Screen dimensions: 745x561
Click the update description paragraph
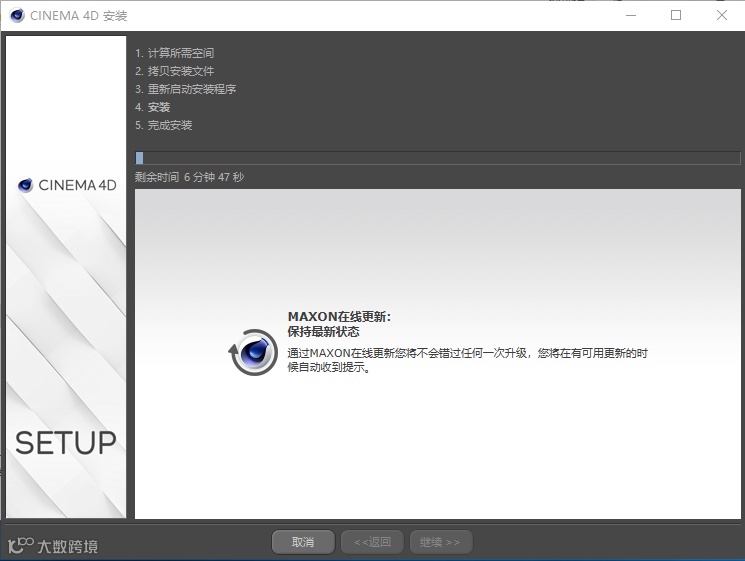point(468,360)
